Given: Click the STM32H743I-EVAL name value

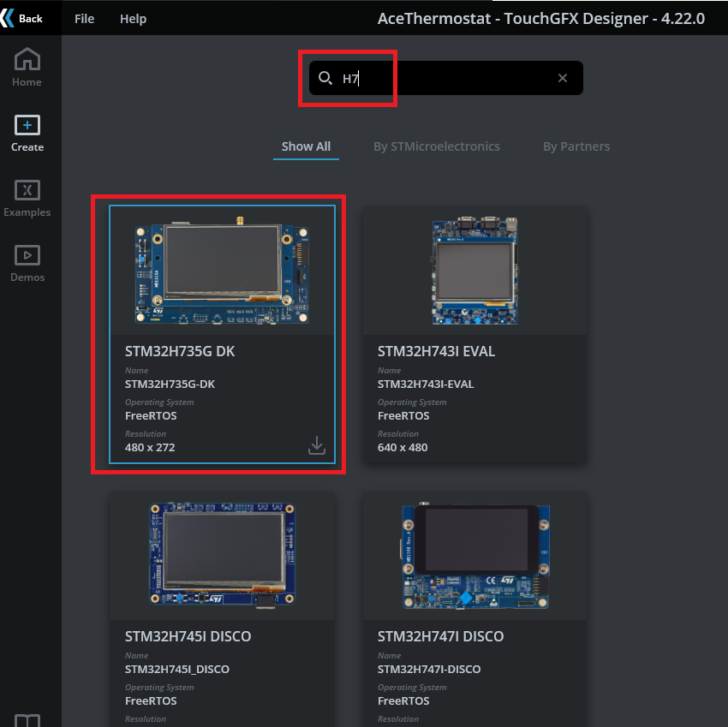Looking at the screenshot, I should pos(426,384).
